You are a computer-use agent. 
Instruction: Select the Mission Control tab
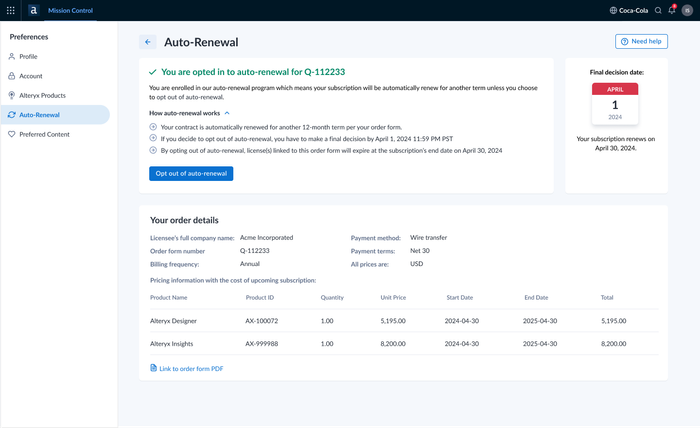coord(71,10)
